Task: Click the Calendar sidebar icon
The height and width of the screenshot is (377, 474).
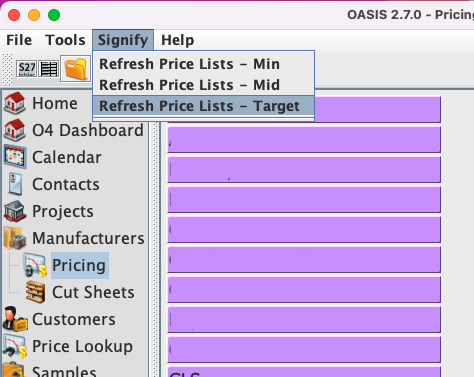Action: coord(15,157)
